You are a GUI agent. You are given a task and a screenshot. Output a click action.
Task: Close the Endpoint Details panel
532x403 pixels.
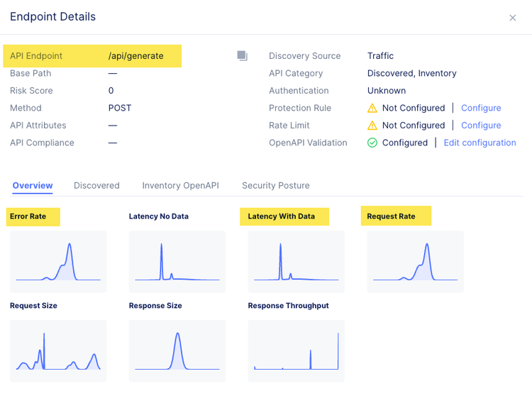(513, 18)
